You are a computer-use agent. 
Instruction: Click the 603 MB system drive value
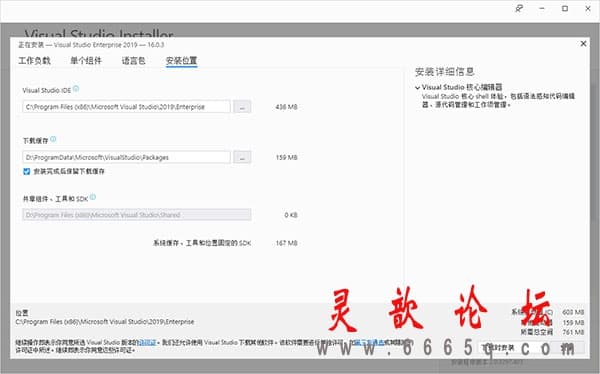pos(573,312)
